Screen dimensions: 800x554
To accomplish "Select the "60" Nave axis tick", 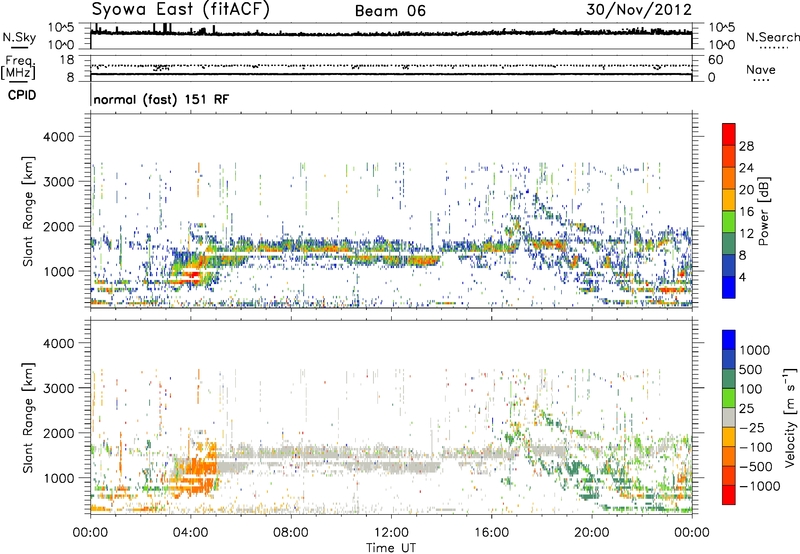I will pyautogui.click(x=715, y=60).
